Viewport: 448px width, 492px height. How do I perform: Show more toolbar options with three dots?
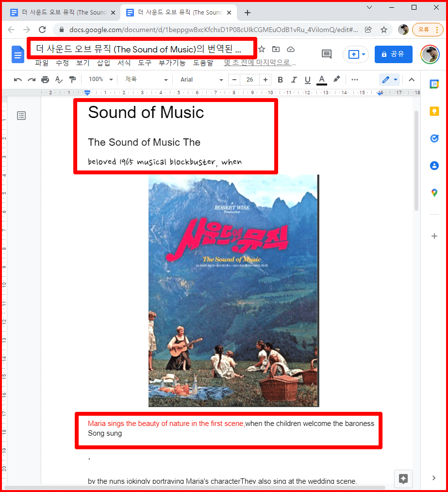pyautogui.click(x=355, y=80)
